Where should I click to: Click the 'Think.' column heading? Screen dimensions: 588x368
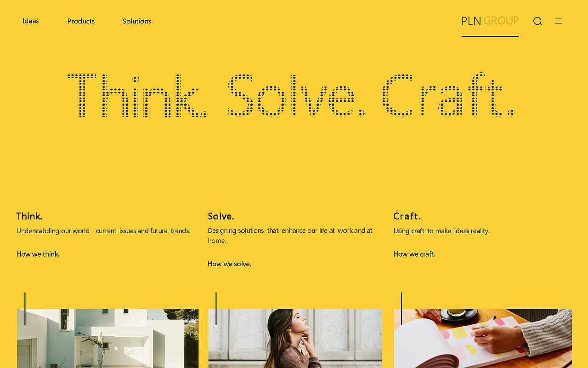click(29, 216)
